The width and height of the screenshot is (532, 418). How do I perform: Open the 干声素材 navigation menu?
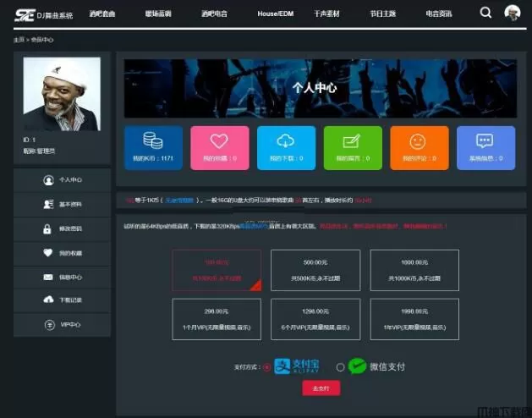[326, 14]
